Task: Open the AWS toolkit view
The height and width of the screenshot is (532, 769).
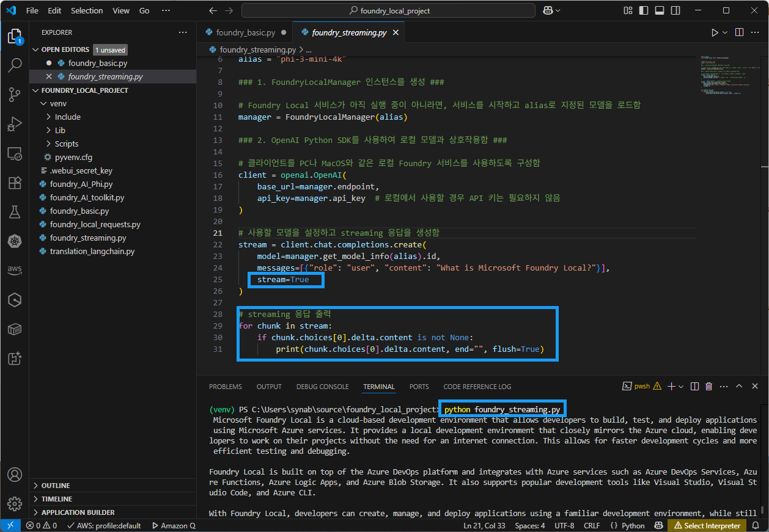Action: [15, 270]
